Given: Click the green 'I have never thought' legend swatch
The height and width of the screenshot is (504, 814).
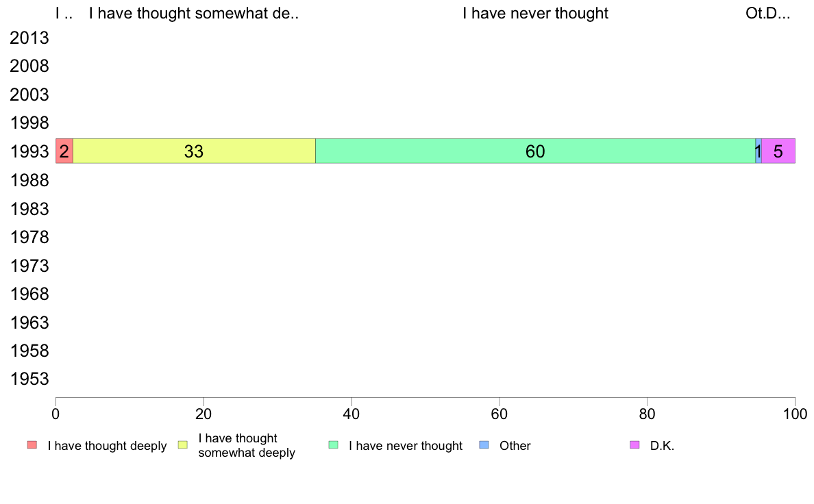Looking at the screenshot, I should coord(333,445).
